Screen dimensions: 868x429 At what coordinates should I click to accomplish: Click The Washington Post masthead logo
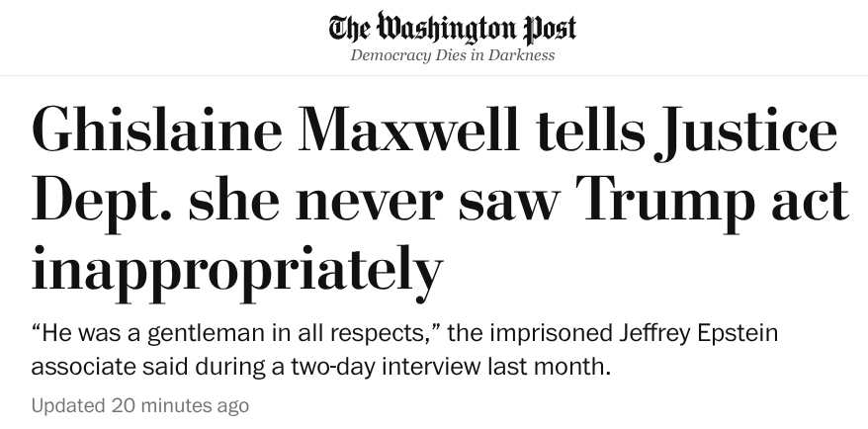pyautogui.click(x=452, y=29)
